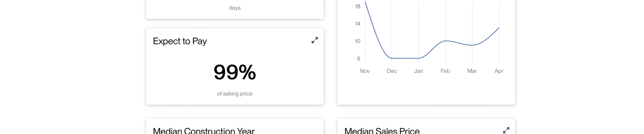Click the Median Sales Price title

coord(382,130)
